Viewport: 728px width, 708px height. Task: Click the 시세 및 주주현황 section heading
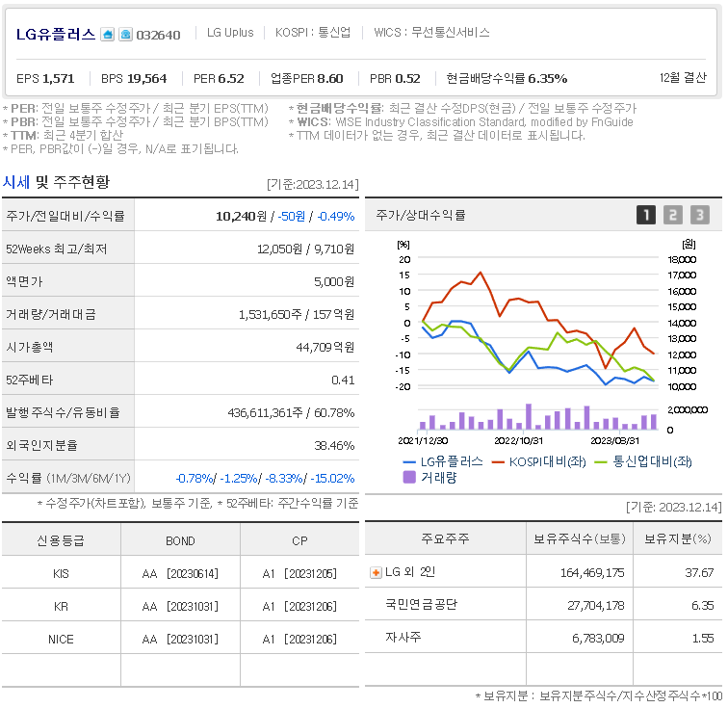(56, 182)
